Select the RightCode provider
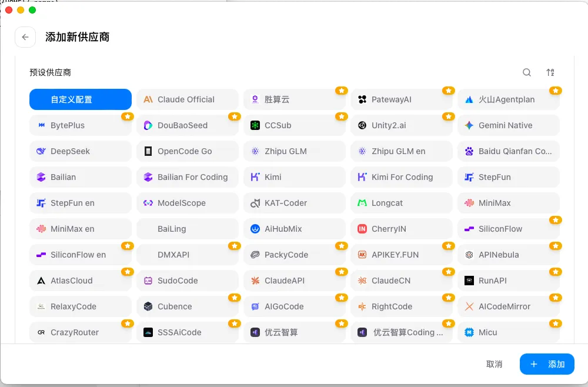Viewport: 588px width, 387px height. click(402, 306)
